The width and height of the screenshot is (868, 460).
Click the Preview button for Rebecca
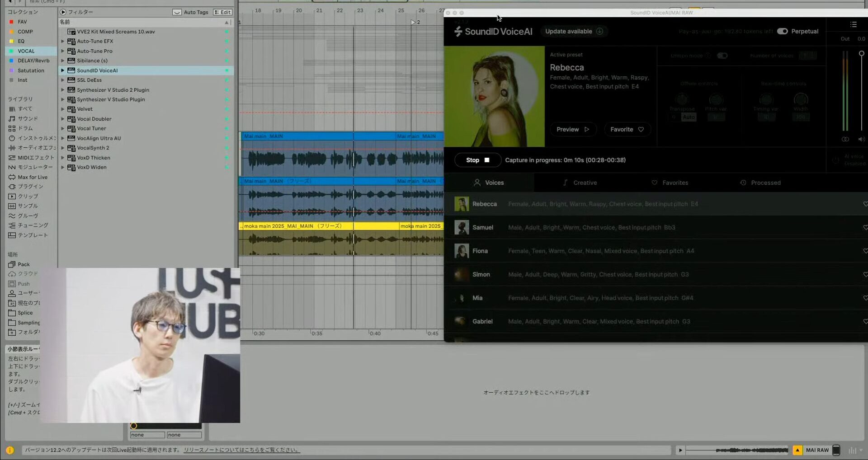click(x=573, y=129)
